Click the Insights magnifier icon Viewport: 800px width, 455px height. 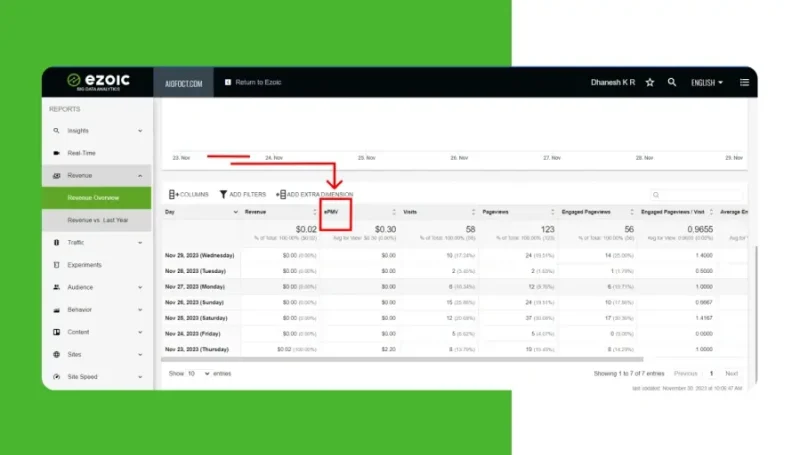coord(56,131)
